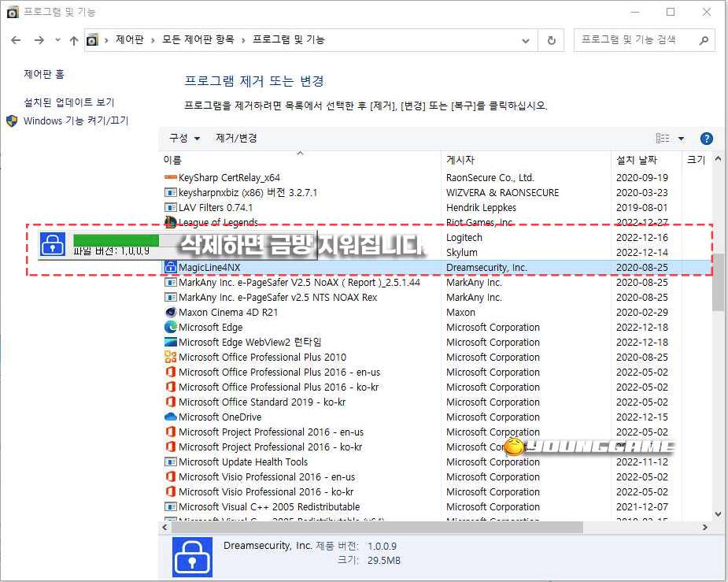The image size is (728, 582).
Task: Select Microsoft Visio Professional 2016 en-us icon
Action: [x=171, y=476]
